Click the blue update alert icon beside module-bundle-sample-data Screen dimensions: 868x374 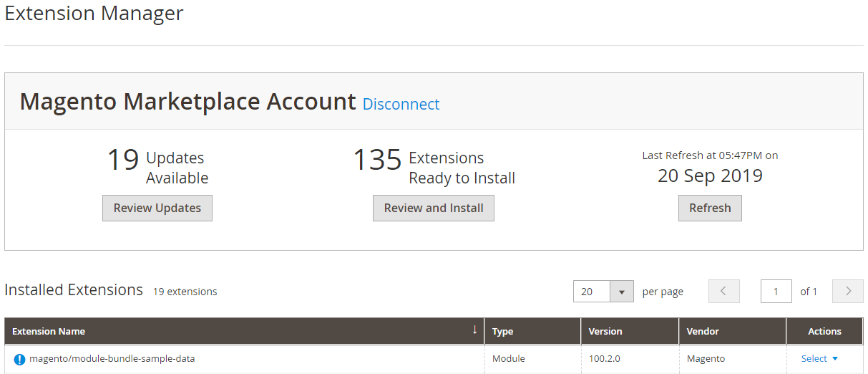pyautogui.click(x=19, y=359)
